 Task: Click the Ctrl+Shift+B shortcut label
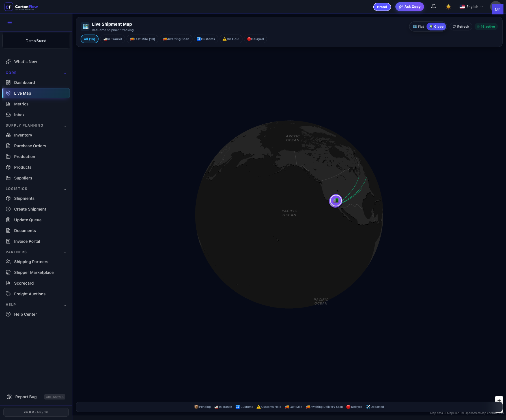click(55, 397)
